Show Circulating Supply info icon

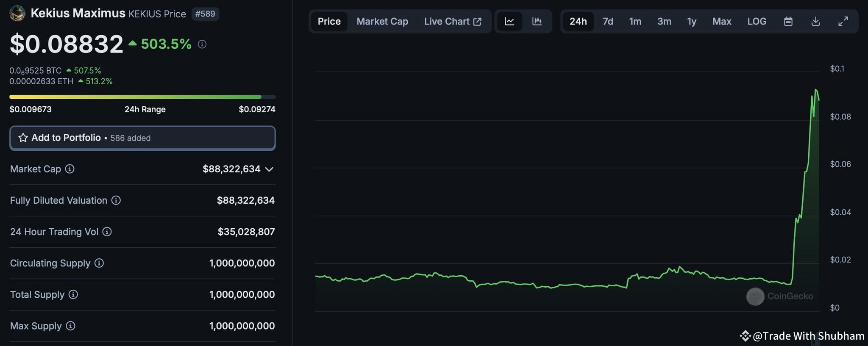(99, 263)
